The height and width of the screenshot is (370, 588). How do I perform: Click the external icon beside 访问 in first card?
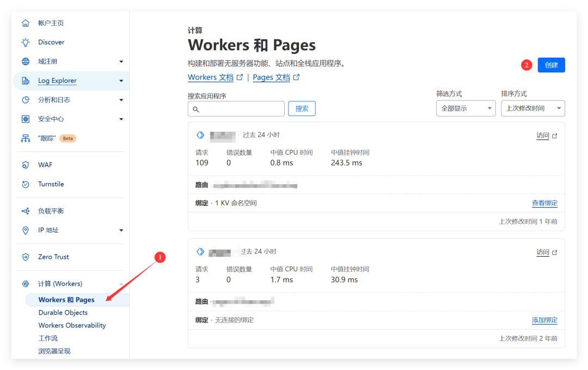(555, 136)
